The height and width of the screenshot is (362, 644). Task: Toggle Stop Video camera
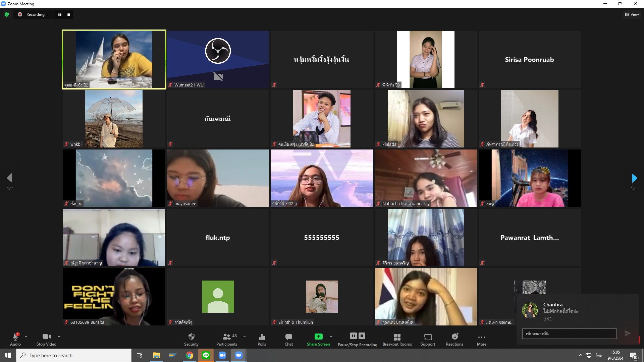pos(46,337)
